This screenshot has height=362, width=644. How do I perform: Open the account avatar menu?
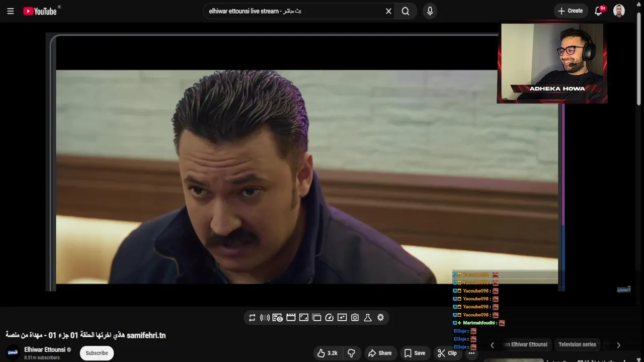pyautogui.click(x=619, y=11)
